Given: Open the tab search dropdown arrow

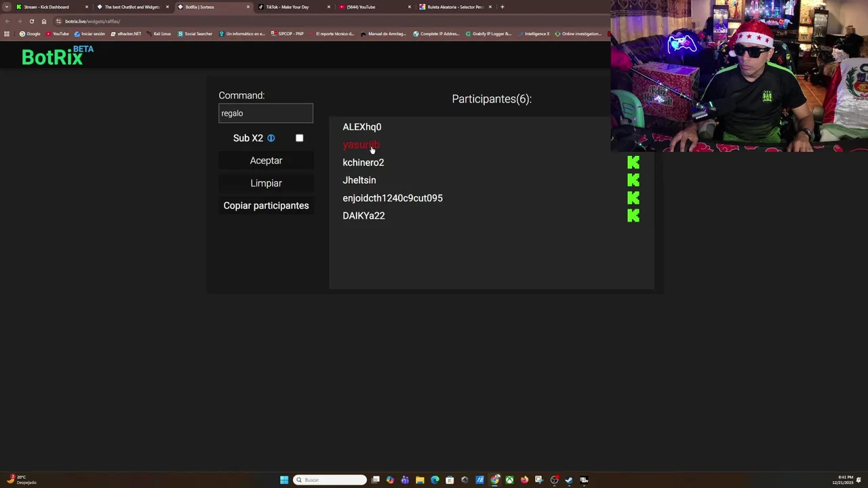Looking at the screenshot, I should (7, 7).
